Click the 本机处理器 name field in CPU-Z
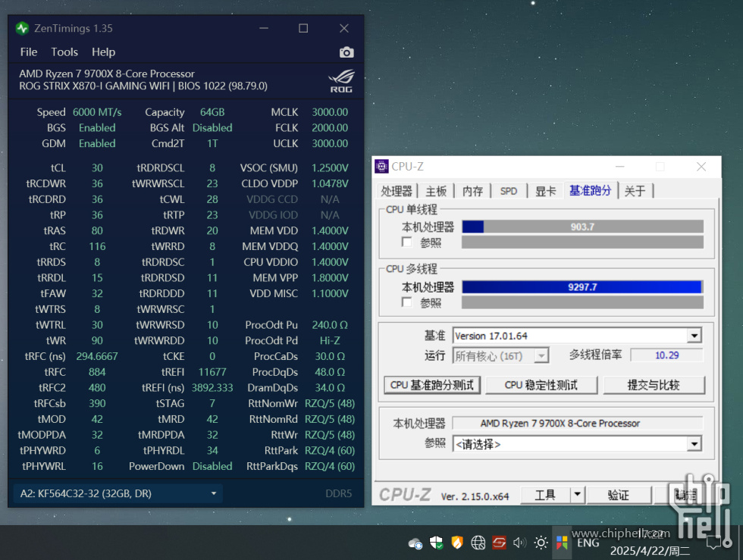The image size is (743, 560). click(x=577, y=423)
